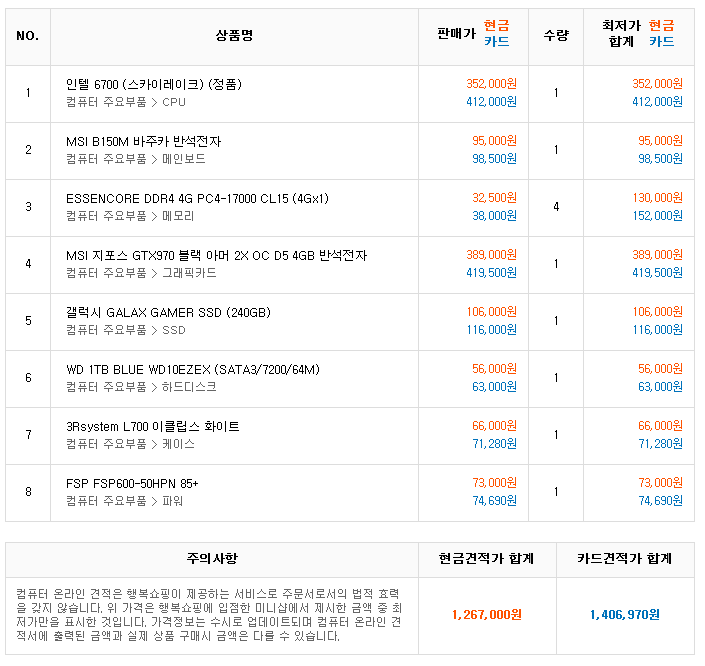This screenshot has width=705, height=666.
Task: Click category path ending in 메모리
Action: coord(130,216)
